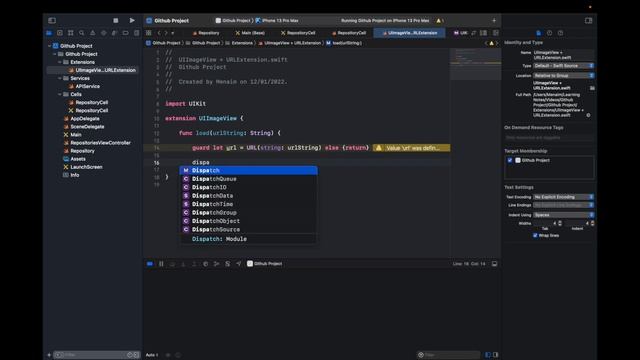Open RepositoriesViewController in navigator
This screenshot has height=360, width=640.
pos(97,143)
